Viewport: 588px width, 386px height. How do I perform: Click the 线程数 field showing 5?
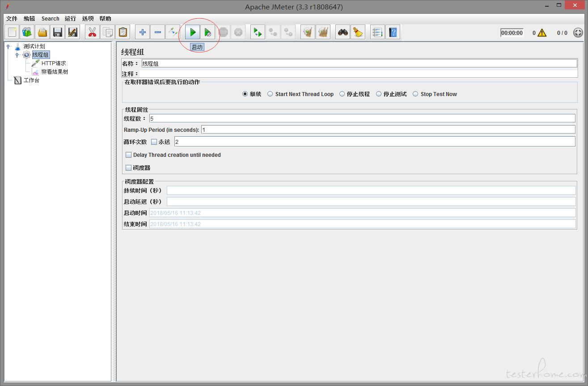point(362,118)
